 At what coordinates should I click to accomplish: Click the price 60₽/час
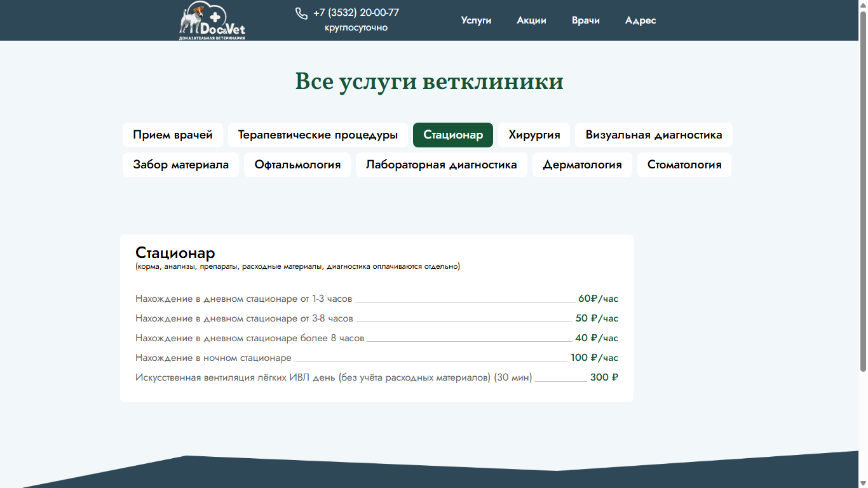[x=598, y=299]
